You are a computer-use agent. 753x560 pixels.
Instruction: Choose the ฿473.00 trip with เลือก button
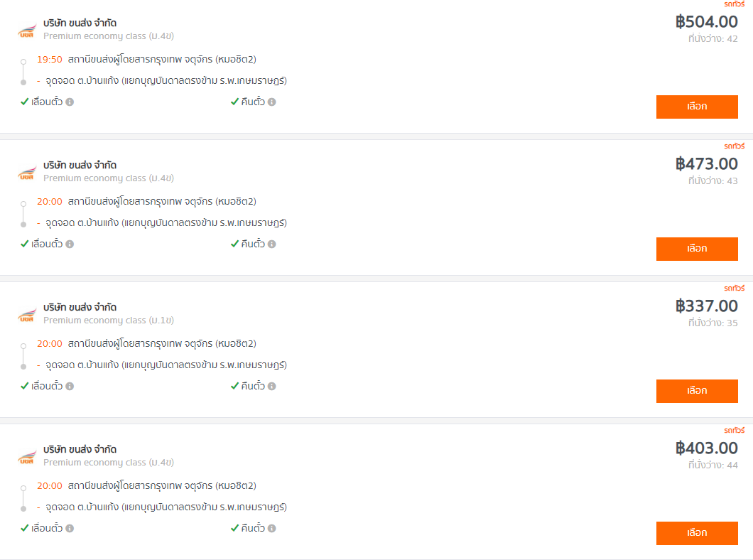pyautogui.click(x=697, y=249)
